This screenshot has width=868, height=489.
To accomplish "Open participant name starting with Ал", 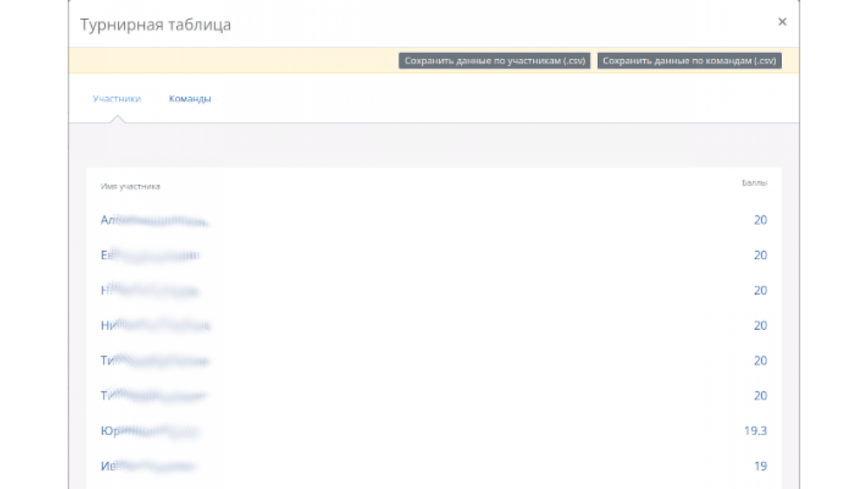I will [154, 221].
